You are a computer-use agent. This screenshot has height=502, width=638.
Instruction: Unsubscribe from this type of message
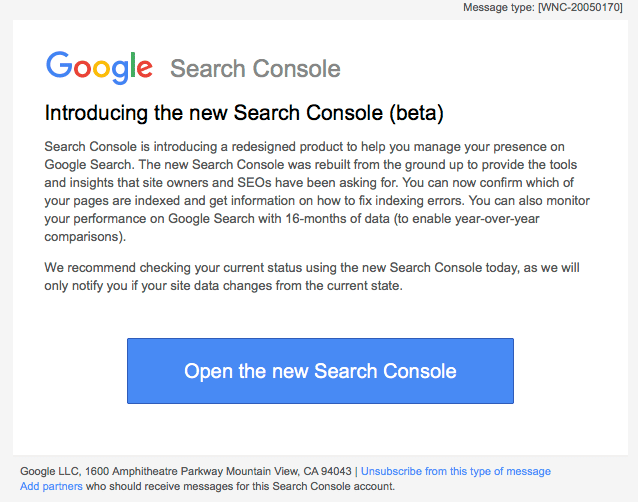coord(456,471)
